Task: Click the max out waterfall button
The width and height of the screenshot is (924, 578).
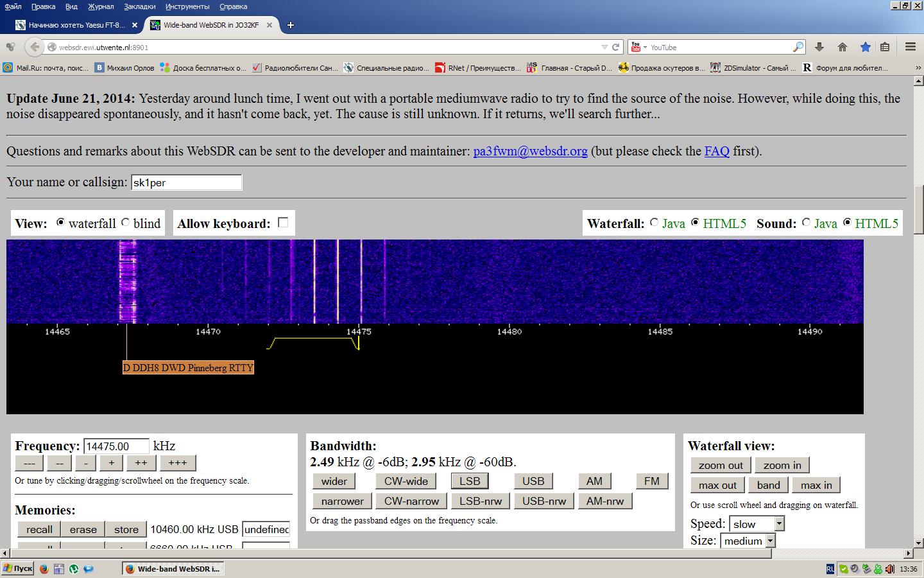Action: (717, 486)
